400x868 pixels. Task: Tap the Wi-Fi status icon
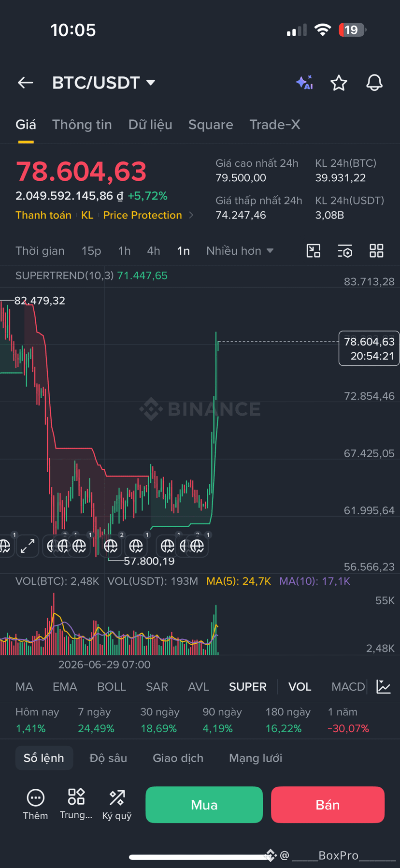pos(322,30)
